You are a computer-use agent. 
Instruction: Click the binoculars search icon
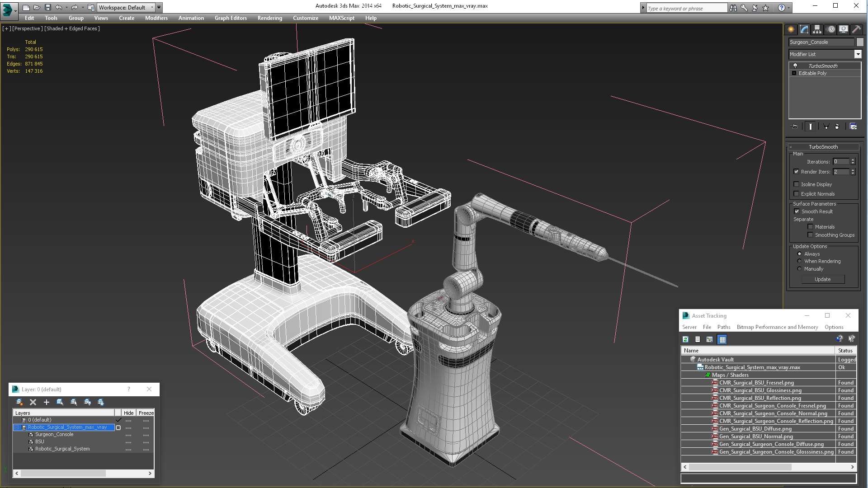click(733, 8)
